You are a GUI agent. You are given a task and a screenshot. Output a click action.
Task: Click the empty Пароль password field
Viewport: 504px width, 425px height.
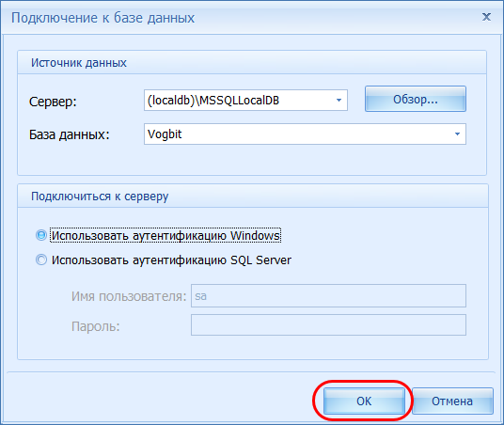point(328,325)
